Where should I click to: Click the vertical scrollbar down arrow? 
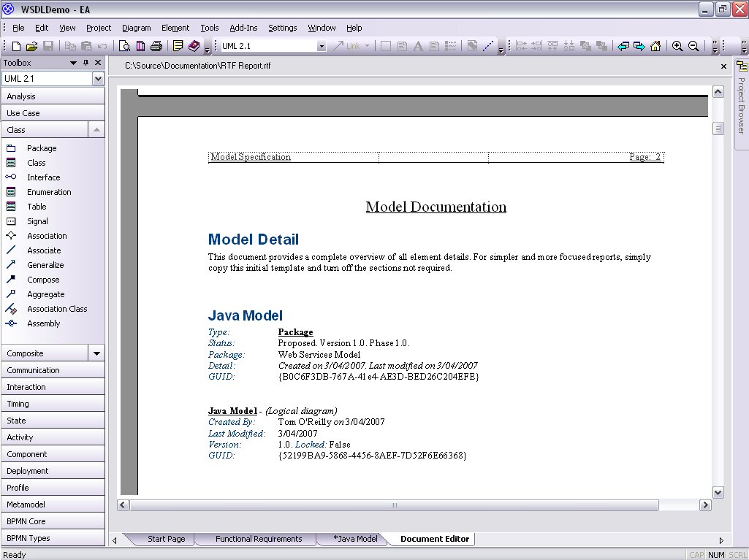pyautogui.click(x=717, y=493)
